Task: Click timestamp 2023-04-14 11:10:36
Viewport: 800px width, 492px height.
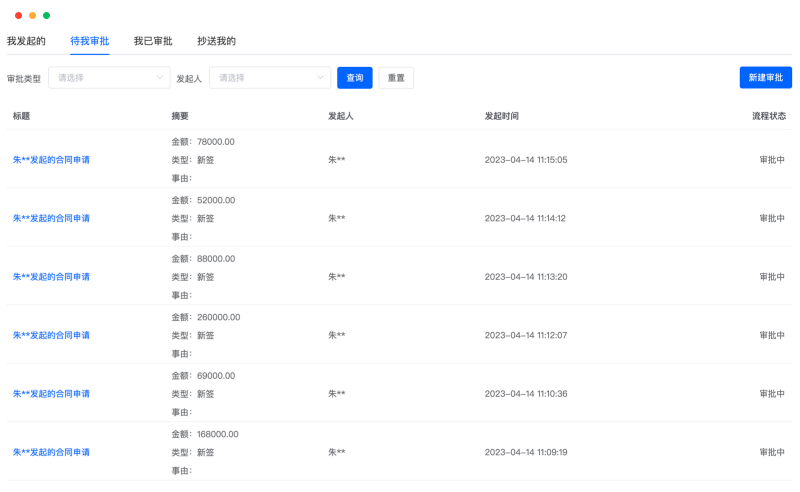Action: (526, 394)
